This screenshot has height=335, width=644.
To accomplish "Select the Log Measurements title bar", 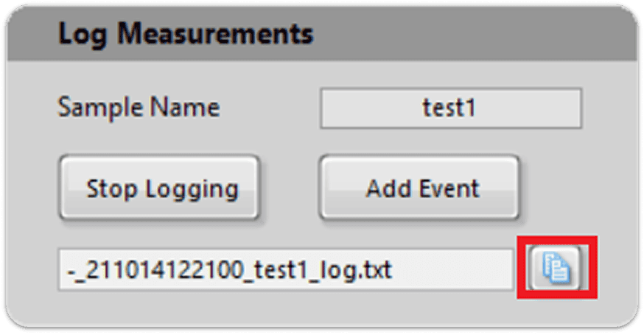I will pos(322,35).
